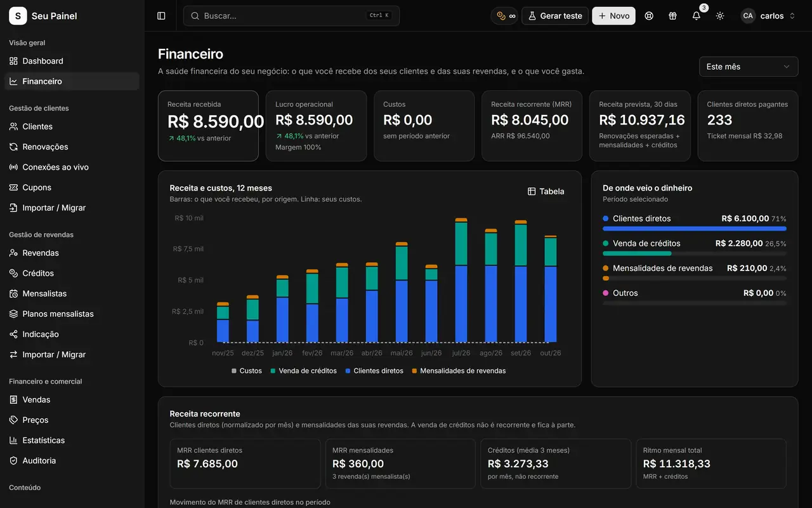Open Importar / Migrar under Gestão de revendas
This screenshot has width=812, height=508.
[72, 354]
